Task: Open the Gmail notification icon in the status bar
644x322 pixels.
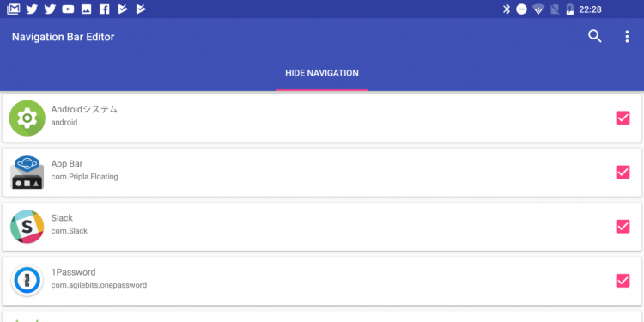Action: tap(14, 9)
